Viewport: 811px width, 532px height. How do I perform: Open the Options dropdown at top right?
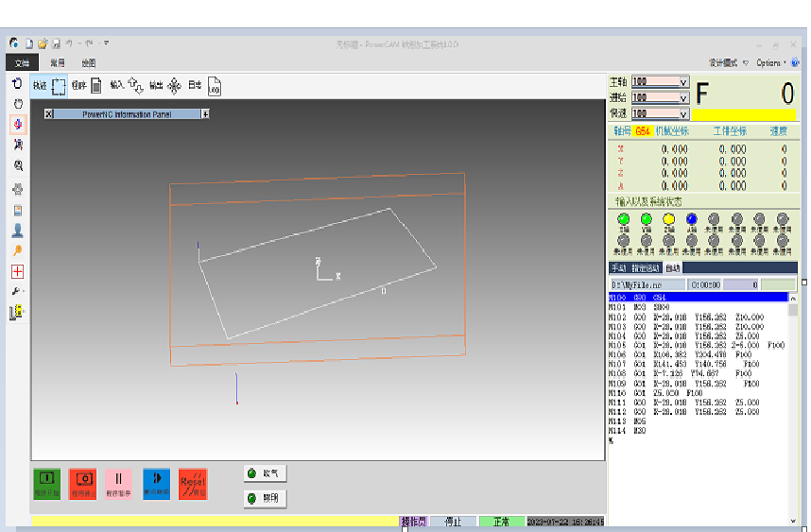770,62
